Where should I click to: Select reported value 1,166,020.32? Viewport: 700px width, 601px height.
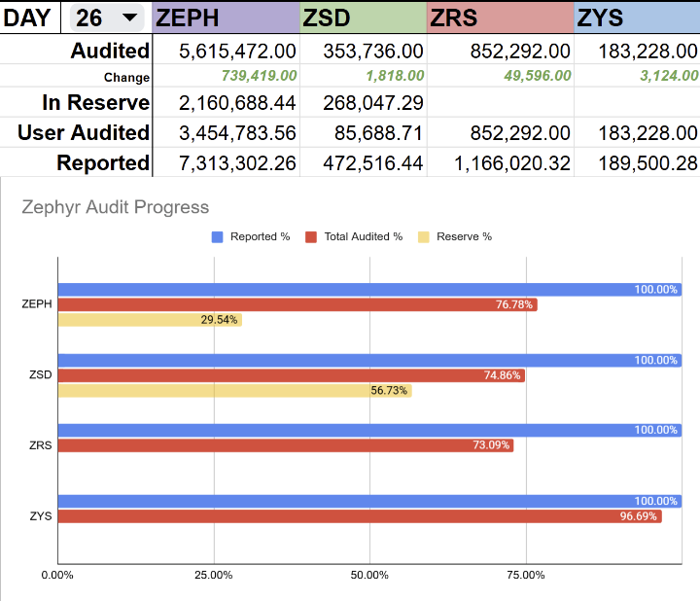pyautogui.click(x=512, y=163)
